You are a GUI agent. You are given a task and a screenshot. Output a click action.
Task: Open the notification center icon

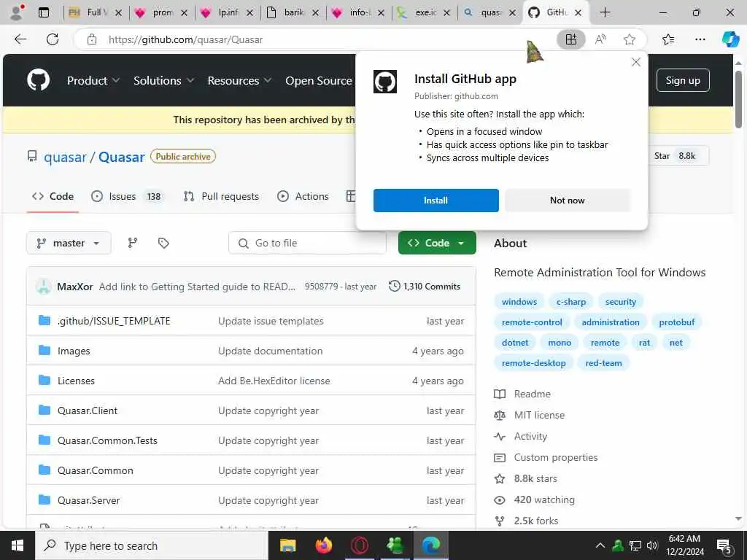724,546
